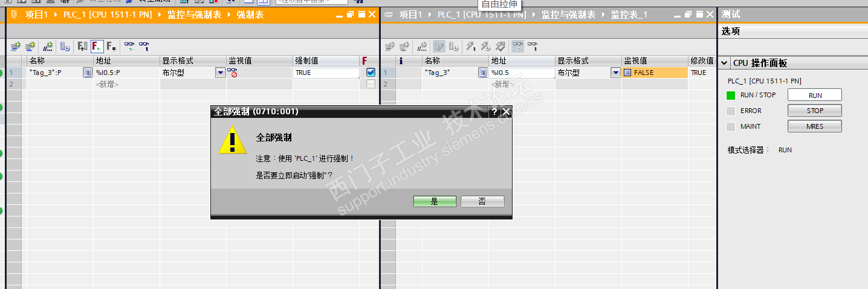Click modify selected values once icon

(471, 45)
